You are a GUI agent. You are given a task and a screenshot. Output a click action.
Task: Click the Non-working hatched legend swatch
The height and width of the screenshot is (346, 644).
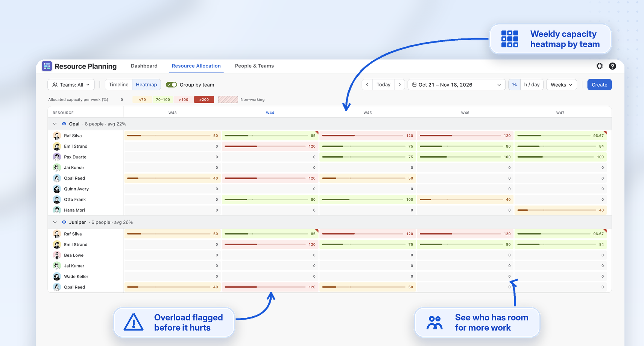tap(228, 99)
